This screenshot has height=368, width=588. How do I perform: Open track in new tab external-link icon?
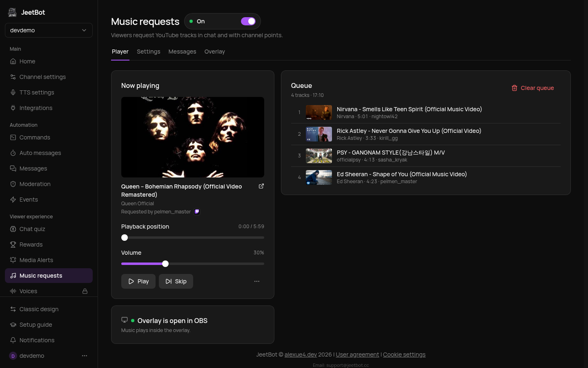[x=261, y=186]
